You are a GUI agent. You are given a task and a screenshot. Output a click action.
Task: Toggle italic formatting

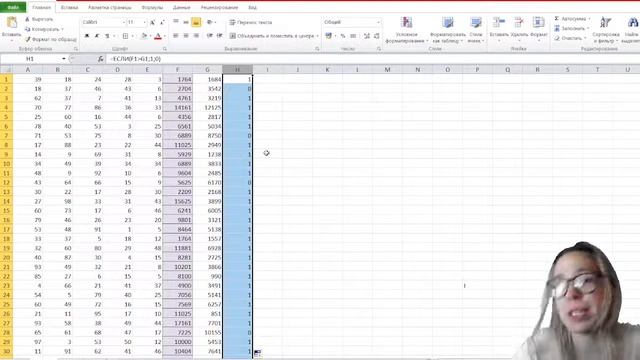[x=97, y=36]
